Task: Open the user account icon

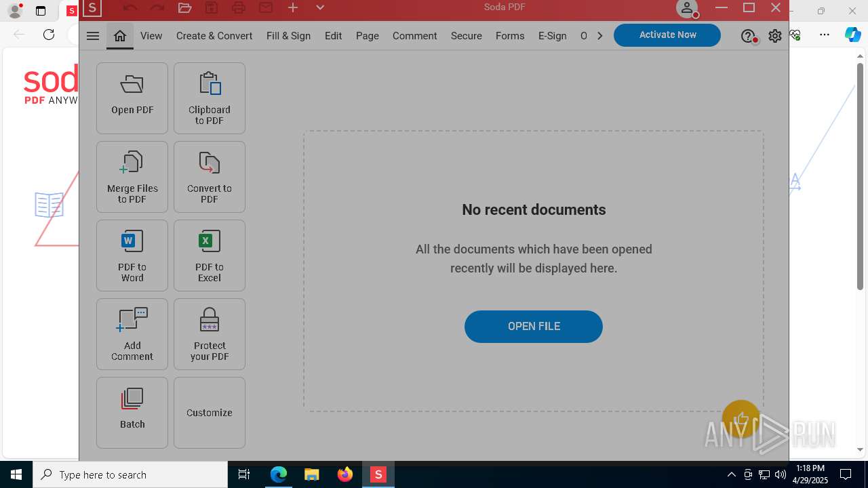Action: click(x=687, y=8)
